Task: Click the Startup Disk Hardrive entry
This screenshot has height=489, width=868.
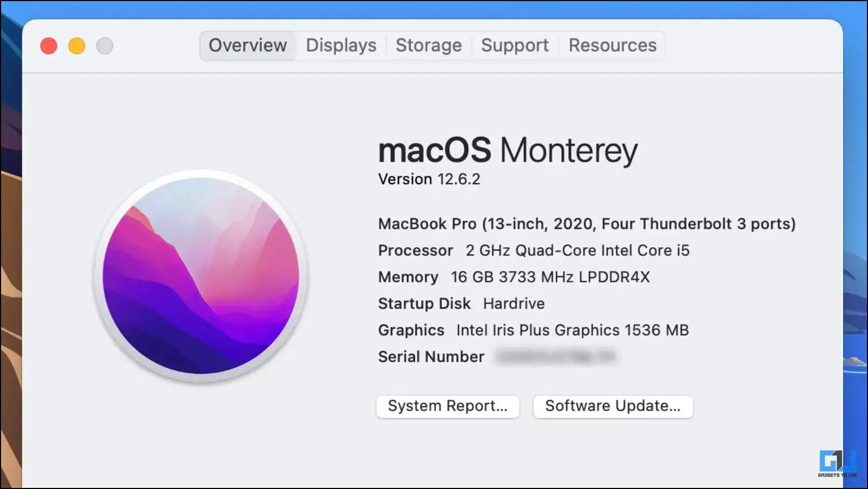Action: coord(461,303)
